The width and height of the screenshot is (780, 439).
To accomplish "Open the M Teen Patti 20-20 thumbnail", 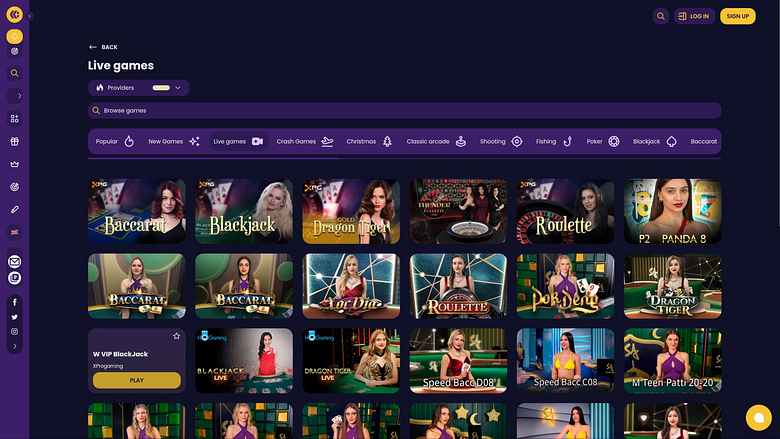I will (x=673, y=360).
